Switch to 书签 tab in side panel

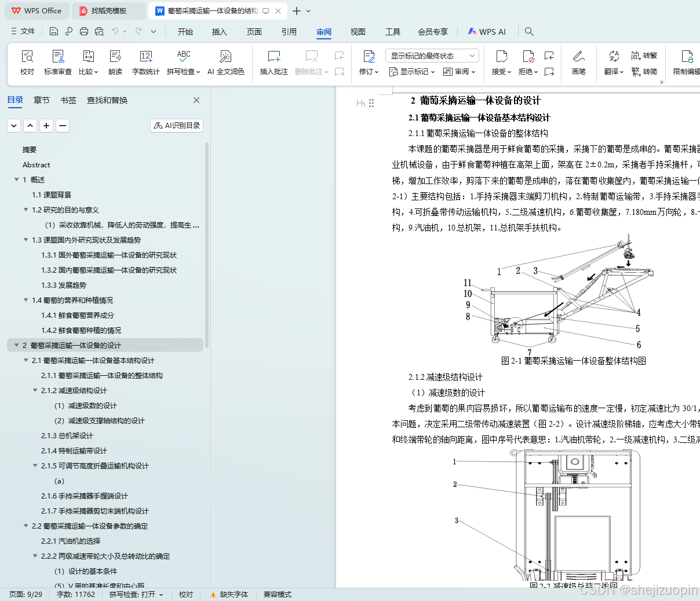click(68, 100)
